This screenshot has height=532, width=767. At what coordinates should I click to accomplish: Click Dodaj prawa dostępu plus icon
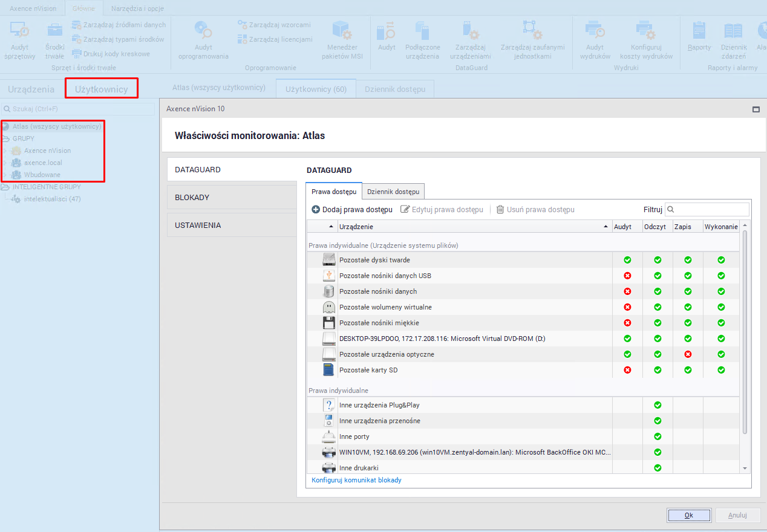pyautogui.click(x=316, y=210)
